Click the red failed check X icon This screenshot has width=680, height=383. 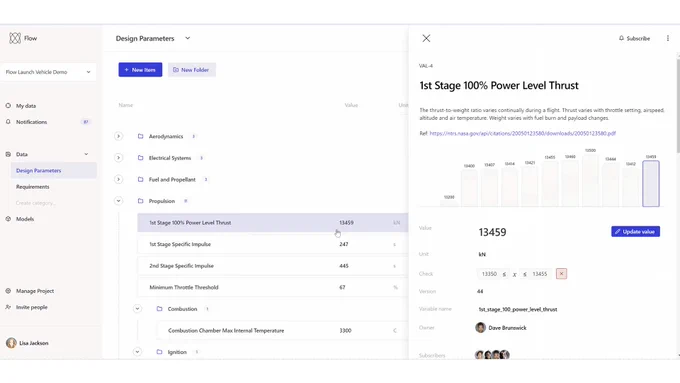561,274
